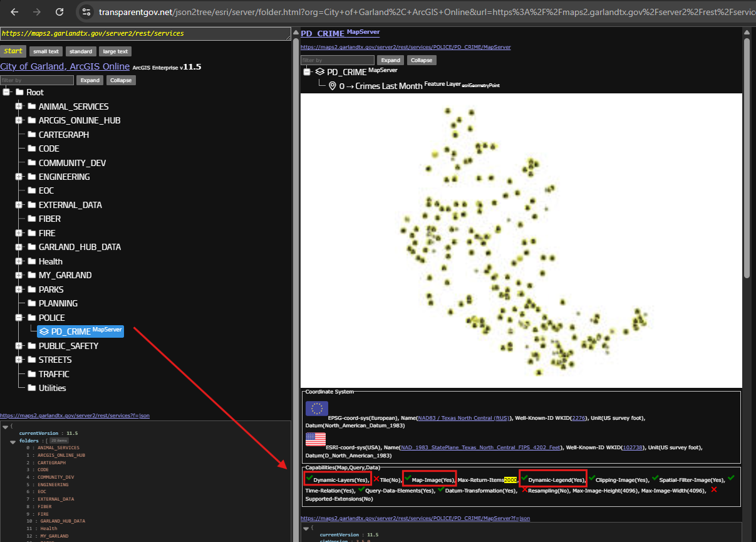This screenshot has height=542, width=756.
Task: Collapse the Root node in the left tree
Action: [x=6, y=93]
